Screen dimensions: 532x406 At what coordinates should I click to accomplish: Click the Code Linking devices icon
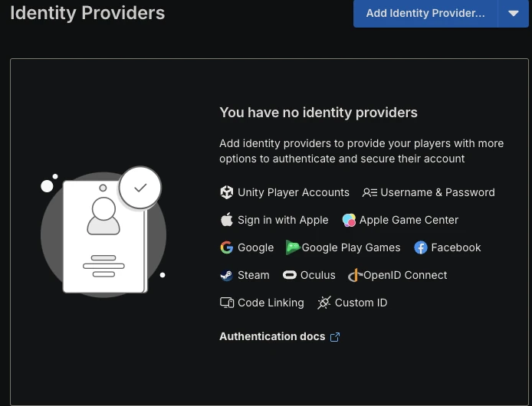tap(227, 303)
